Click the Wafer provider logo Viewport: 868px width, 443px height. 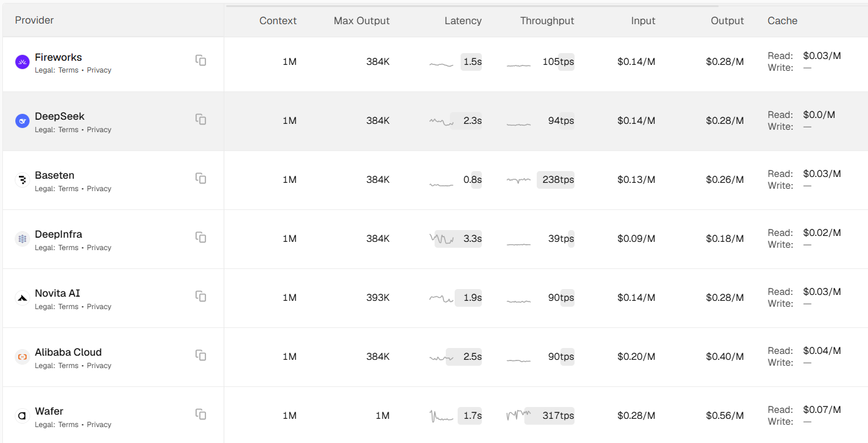[22, 416]
